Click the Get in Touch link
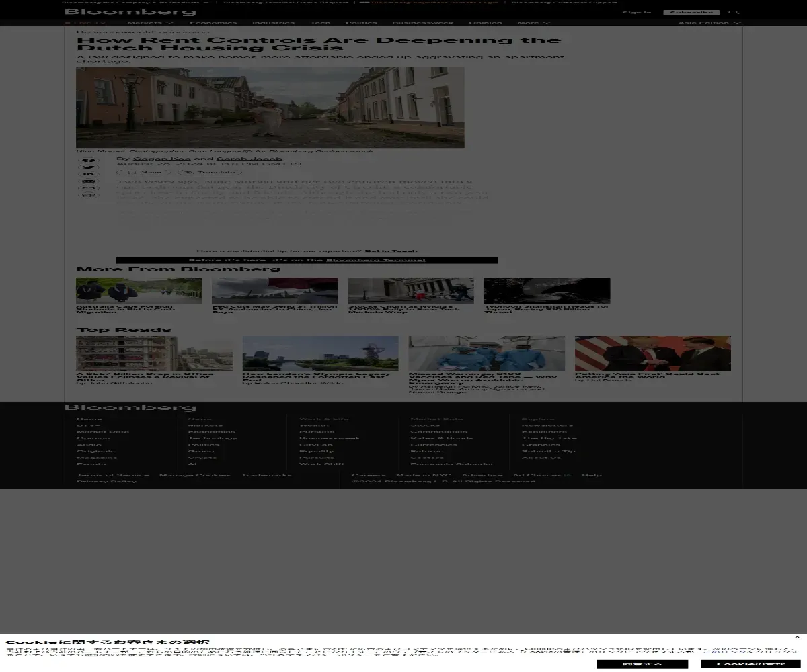The height and width of the screenshot is (672, 807). 391,251
